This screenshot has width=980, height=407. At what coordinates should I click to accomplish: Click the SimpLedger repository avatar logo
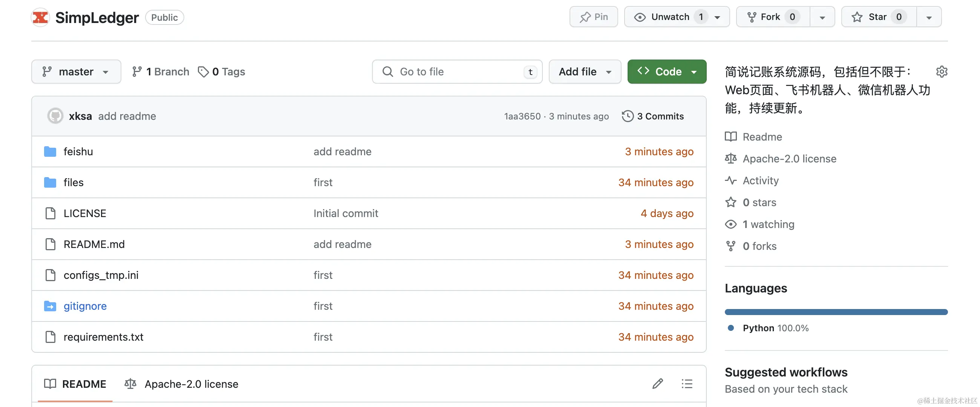tap(40, 17)
